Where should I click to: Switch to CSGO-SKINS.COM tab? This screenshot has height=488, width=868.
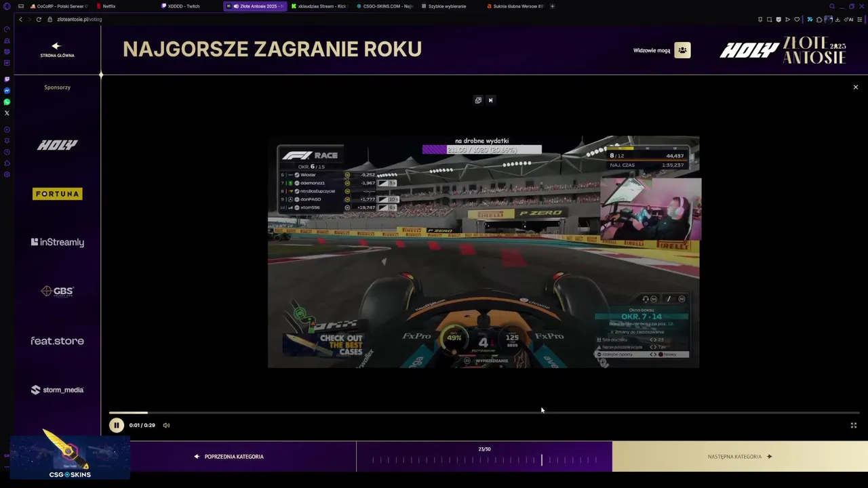pyautogui.click(x=387, y=6)
